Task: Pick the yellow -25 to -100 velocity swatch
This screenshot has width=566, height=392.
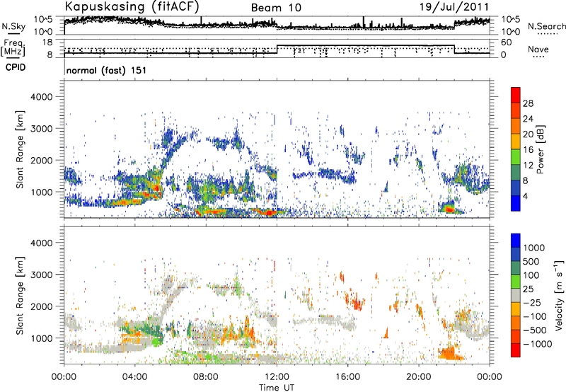Action: 516,309
